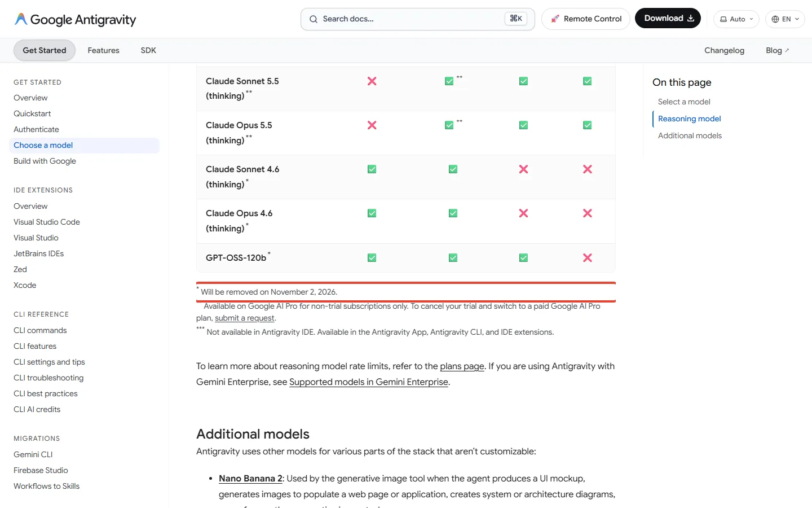The height and width of the screenshot is (508, 812).
Task: Open the Nano Banana 2 link
Action: 250,478
